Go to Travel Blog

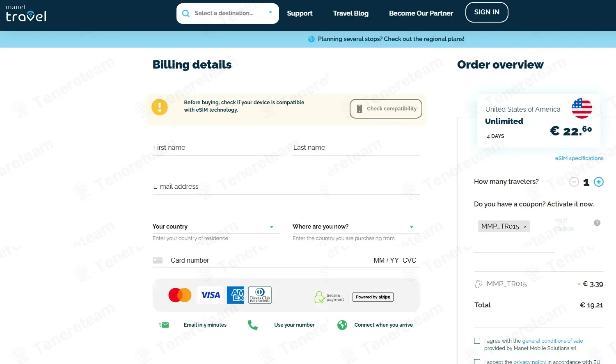click(351, 13)
